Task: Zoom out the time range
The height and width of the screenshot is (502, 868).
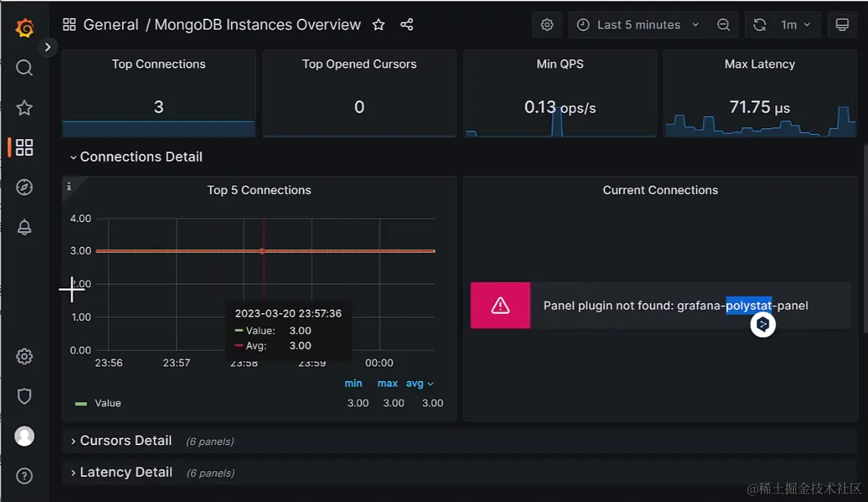Action: click(x=724, y=25)
